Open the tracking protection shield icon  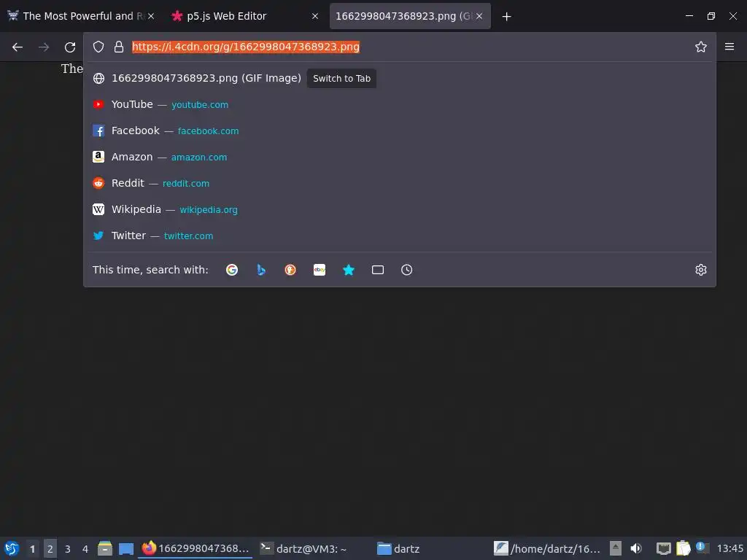click(98, 47)
